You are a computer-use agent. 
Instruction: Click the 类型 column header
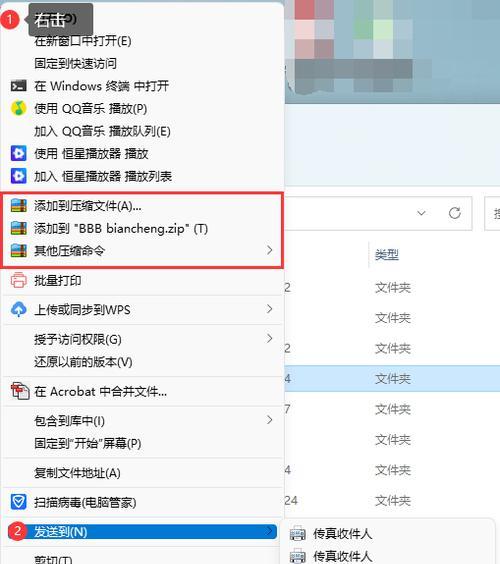pos(387,255)
